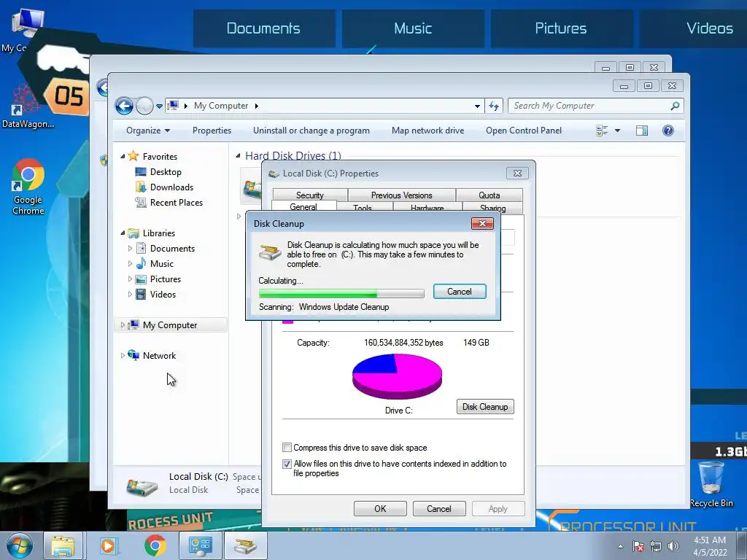Screen dimensions: 747x560
Task: Click OK in Local Disk Properties
Action: pyautogui.click(x=380, y=508)
